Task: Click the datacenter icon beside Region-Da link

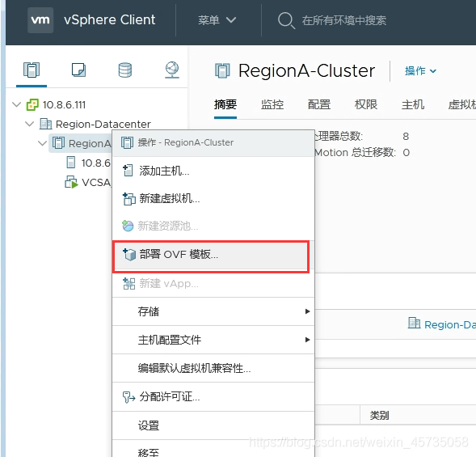Action: tap(414, 323)
